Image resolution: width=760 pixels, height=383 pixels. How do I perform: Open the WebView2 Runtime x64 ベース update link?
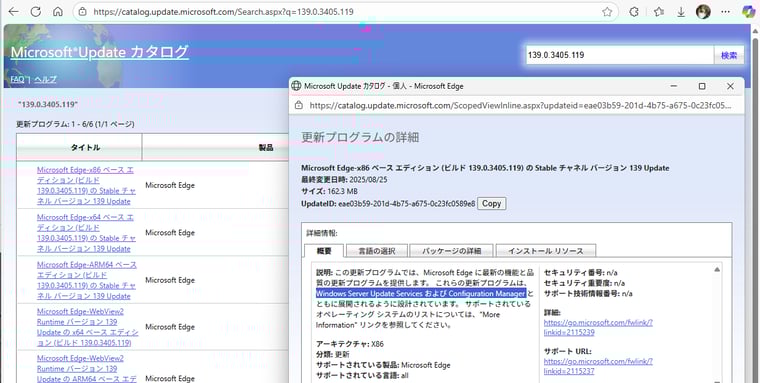click(87, 327)
